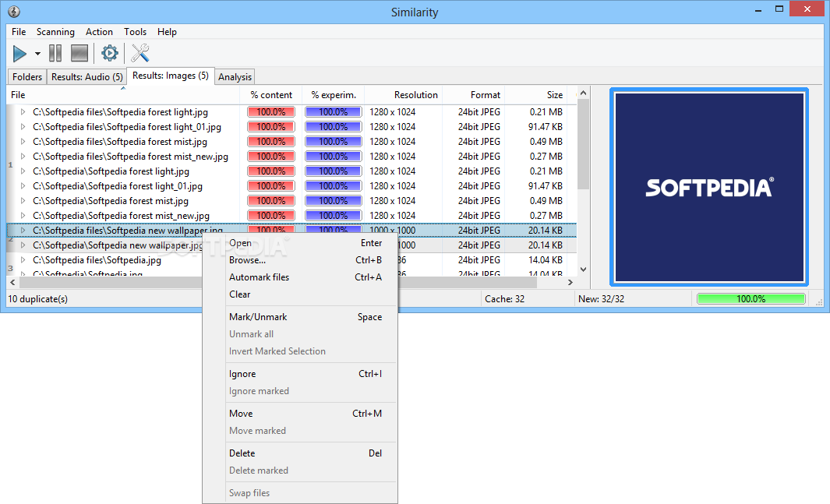Choose Browse... from the context menu
This screenshot has height=504, width=830.
click(x=300, y=260)
